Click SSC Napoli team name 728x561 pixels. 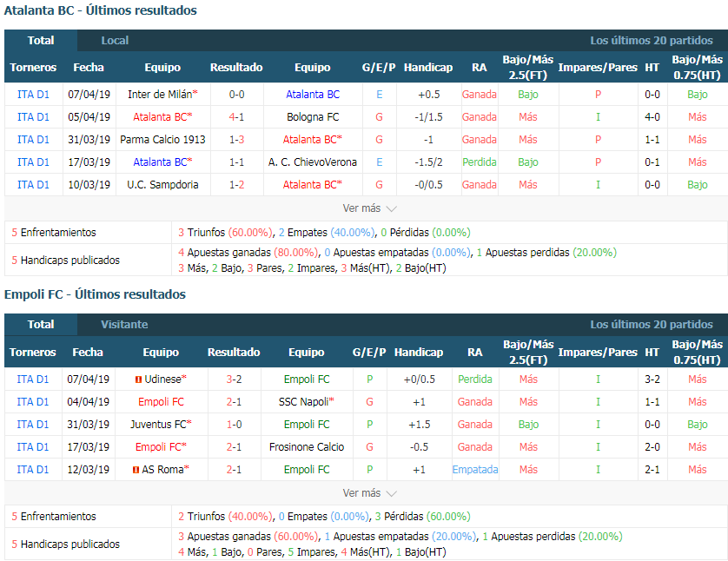304,402
